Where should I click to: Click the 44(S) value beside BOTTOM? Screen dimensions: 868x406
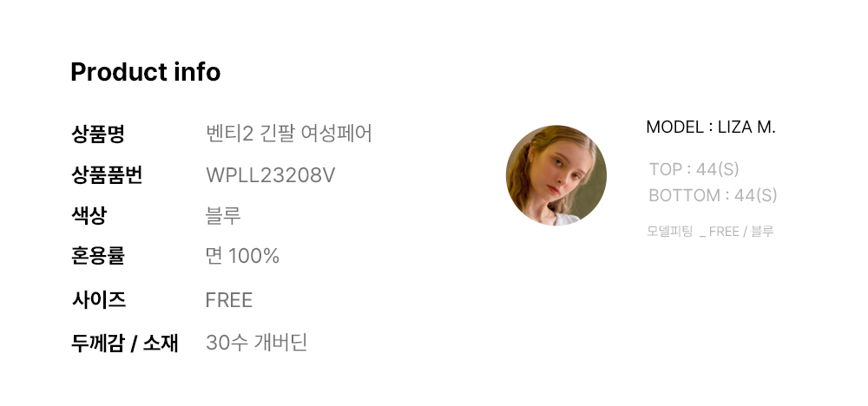click(x=756, y=195)
